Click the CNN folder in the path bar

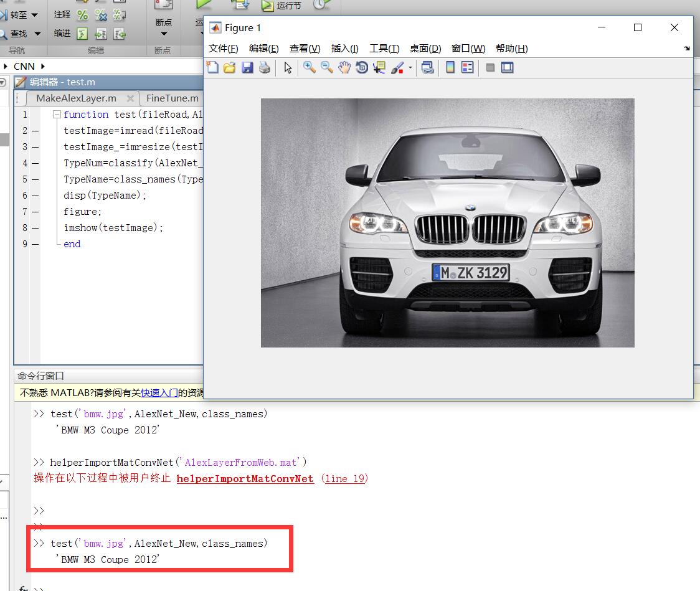click(24, 66)
